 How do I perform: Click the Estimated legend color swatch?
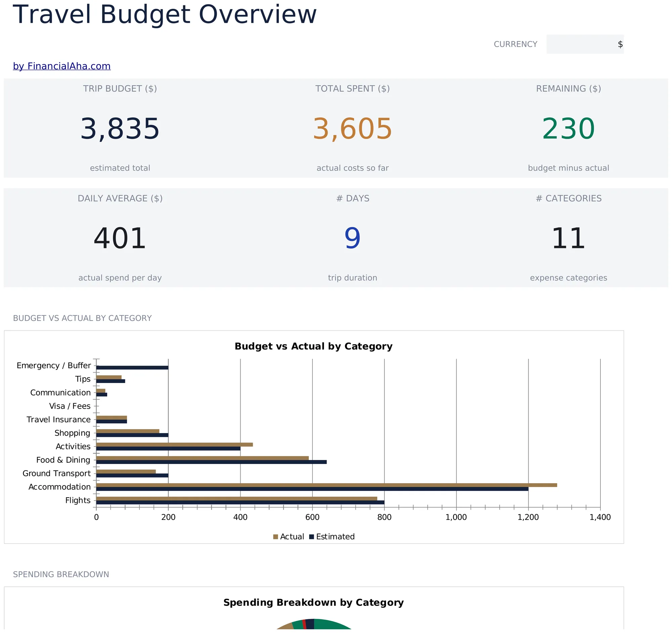point(312,537)
